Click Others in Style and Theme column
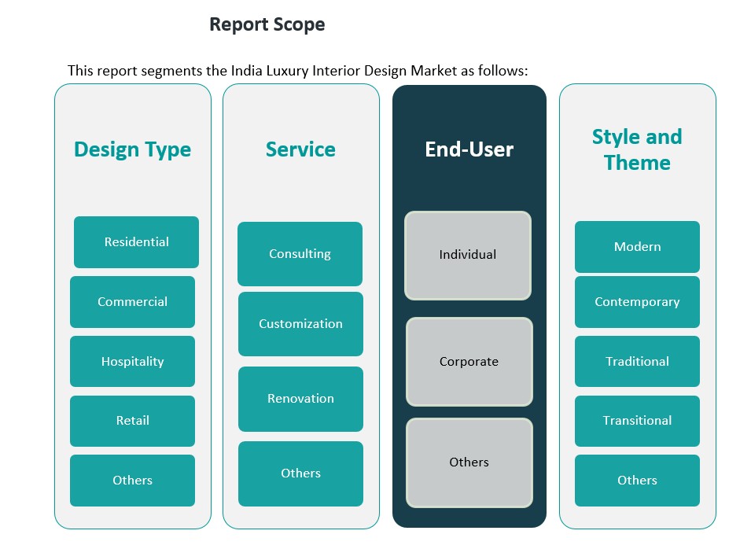The height and width of the screenshot is (560, 740). [x=637, y=481]
